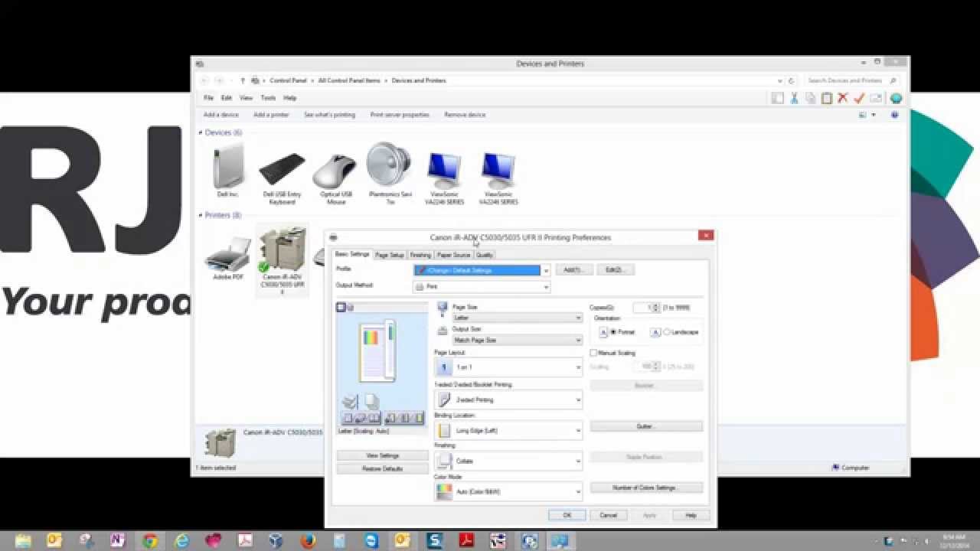980x551 pixels.
Task: Click See what's printing command
Action: tap(329, 115)
